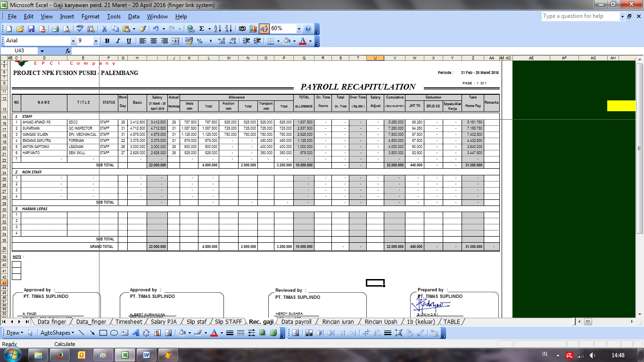
Task: Open the 60% zoom dropdown
Action: pyautogui.click(x=299, y=29)
